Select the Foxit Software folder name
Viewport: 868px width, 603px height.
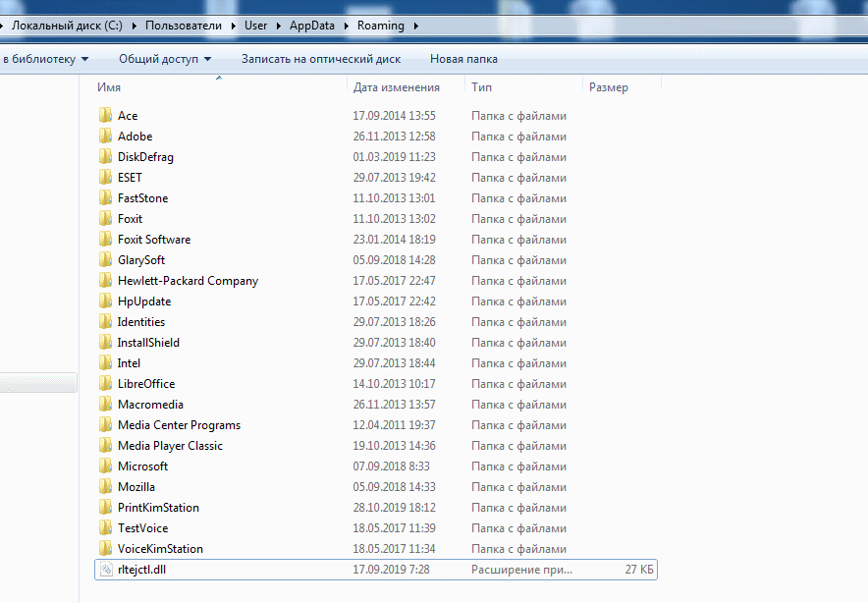tap(154, 240)
